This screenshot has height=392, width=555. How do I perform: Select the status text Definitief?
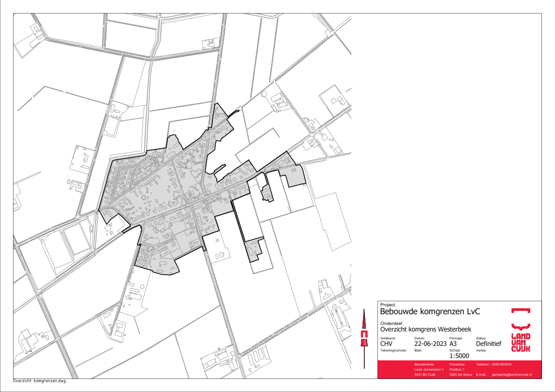[488, 344]
